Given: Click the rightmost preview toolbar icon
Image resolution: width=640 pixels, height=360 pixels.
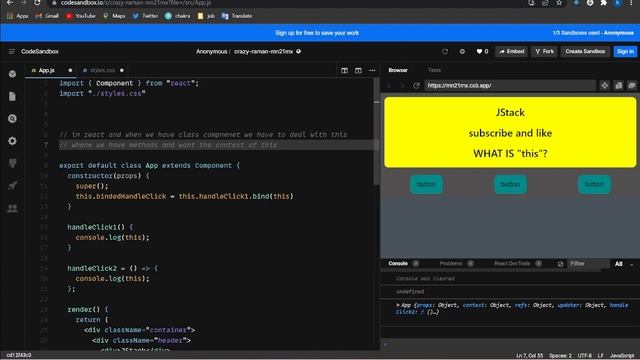Looking at the screenshot, I should (632, 85).
